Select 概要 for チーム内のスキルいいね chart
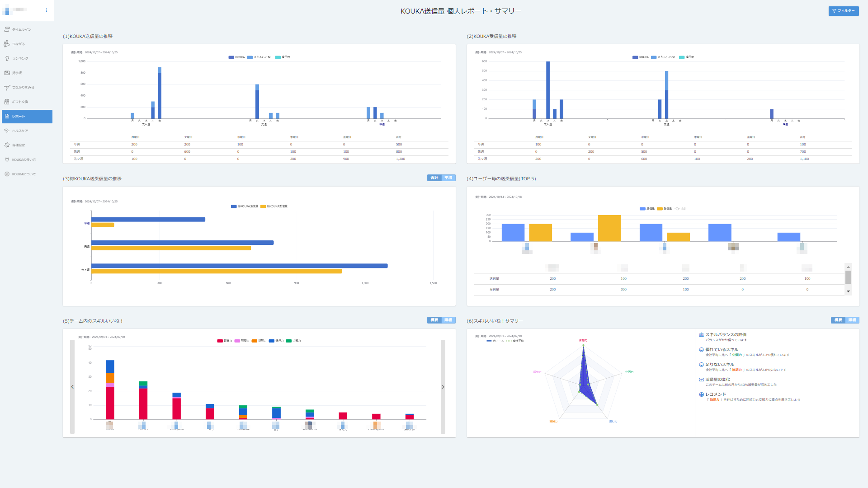Screen dimensions: 868x488 click(434, 320)
